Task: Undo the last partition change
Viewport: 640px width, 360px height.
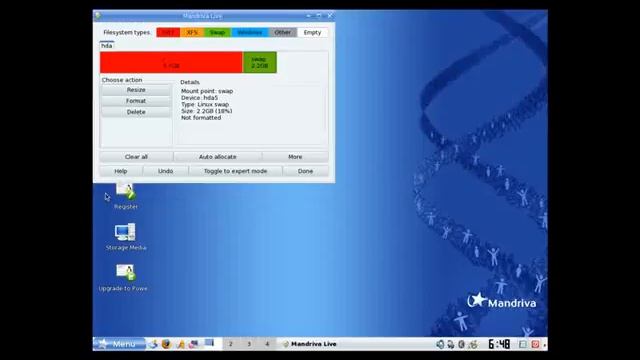Action: [165, 171]
